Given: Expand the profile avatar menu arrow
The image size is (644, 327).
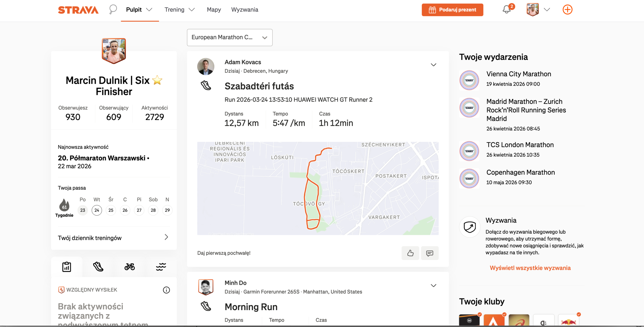Looking at the screenshot, I should click(x=547, y=10).
